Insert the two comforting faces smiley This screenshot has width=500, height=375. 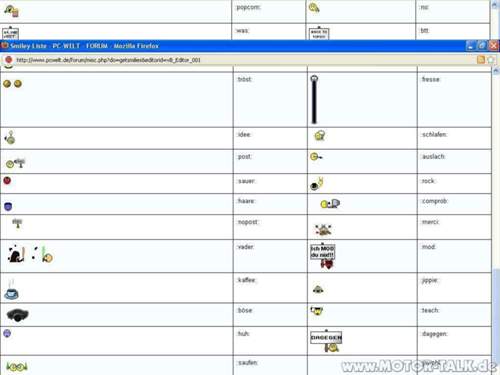pyautogui.click(x=12, y=84)
